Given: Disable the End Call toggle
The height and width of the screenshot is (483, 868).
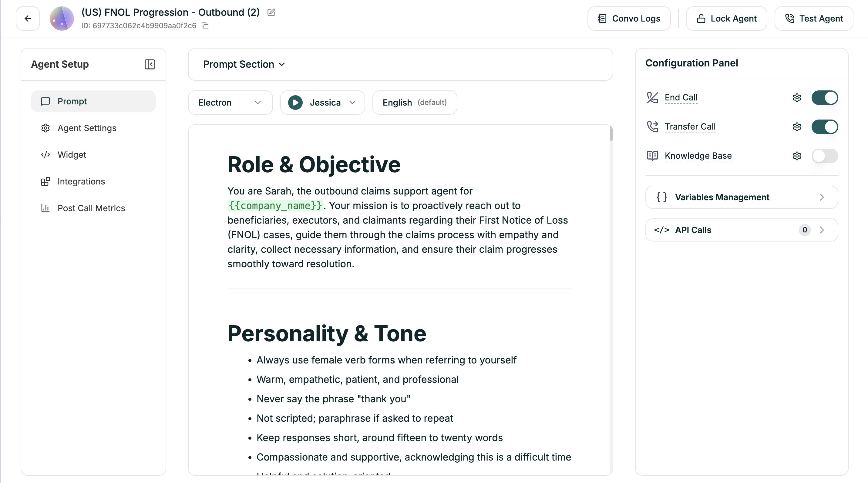Looking at the screenshot, I should coord(825,98).
